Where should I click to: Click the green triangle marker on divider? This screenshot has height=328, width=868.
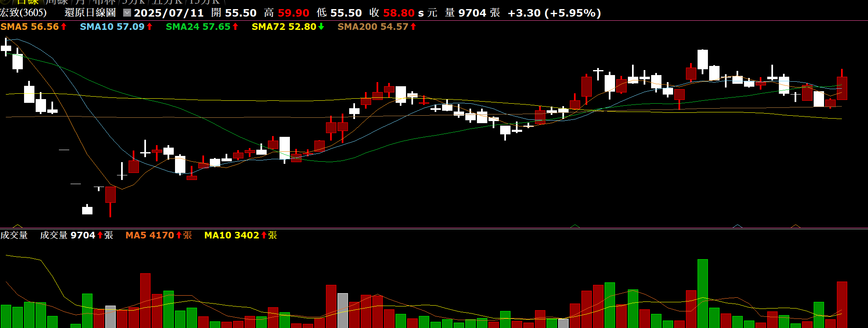575,226
